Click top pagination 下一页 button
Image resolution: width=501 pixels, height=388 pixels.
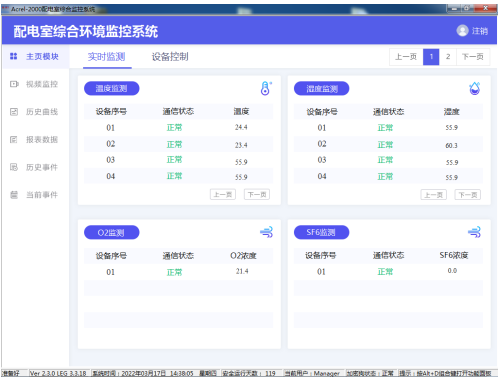[x=473, y=57]
